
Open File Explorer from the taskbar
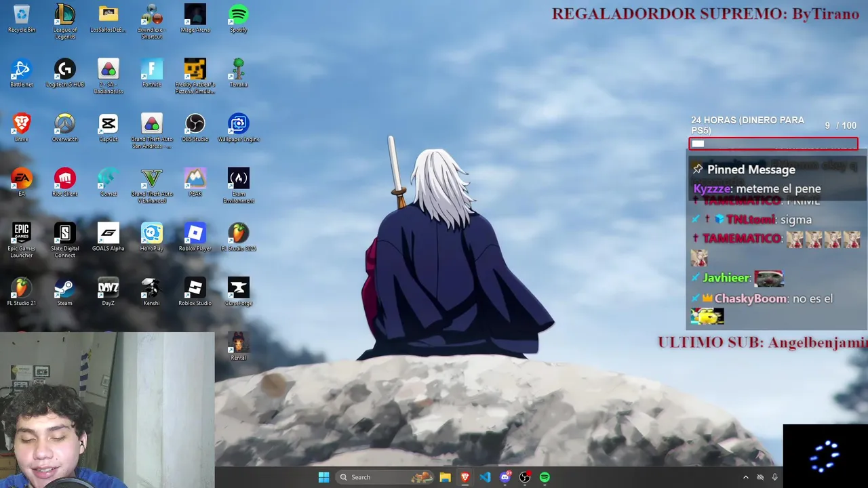click(445, 477)
